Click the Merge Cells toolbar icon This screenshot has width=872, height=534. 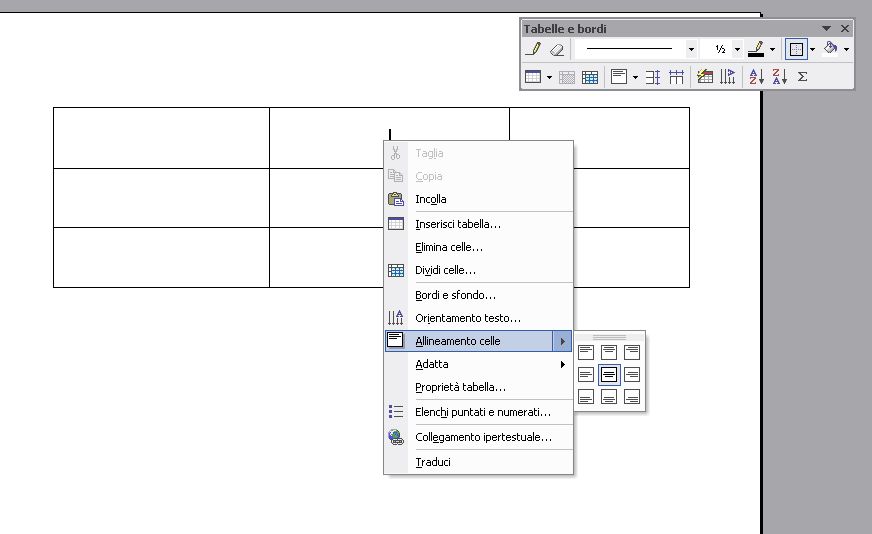click(x=567, y=77)
